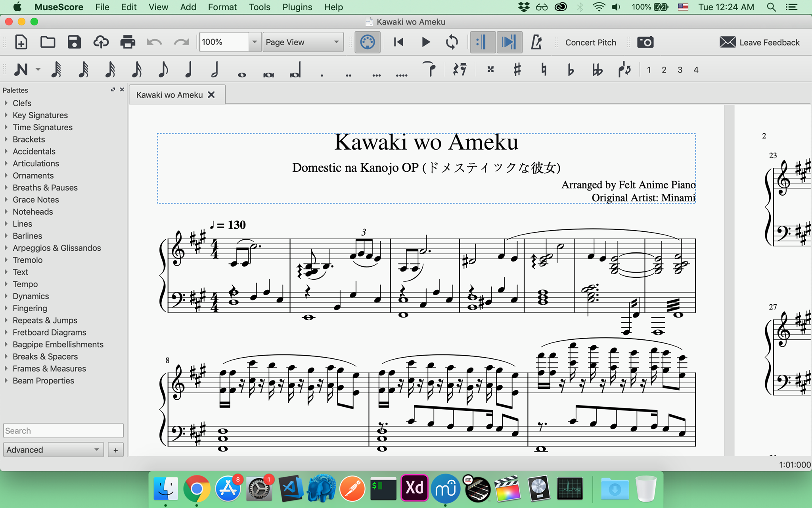The image size is (812, 508).
Task: Select the whole note duration
Action: pyautogui.click(x=242, y=74)
